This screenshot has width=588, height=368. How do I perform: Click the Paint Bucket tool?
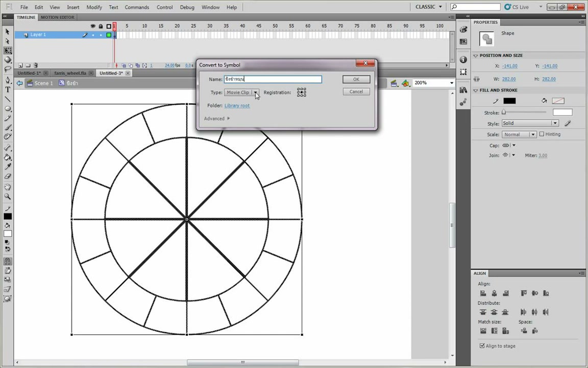click(8, 157)
